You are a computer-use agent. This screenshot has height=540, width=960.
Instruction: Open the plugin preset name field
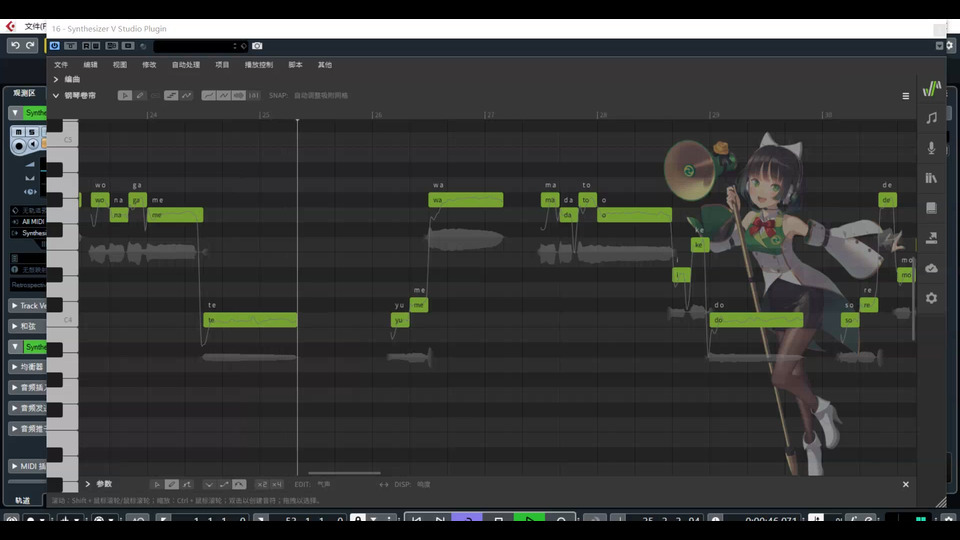(195, 46)
